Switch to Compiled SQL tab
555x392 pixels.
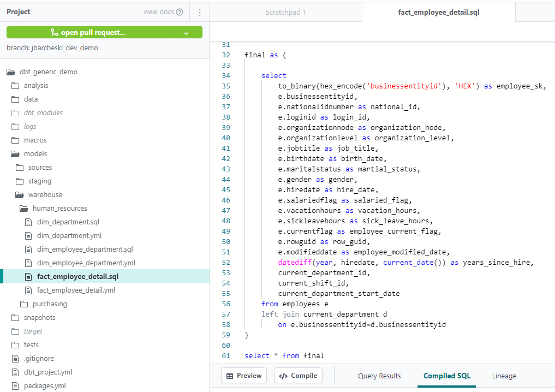tap(447, 376)
